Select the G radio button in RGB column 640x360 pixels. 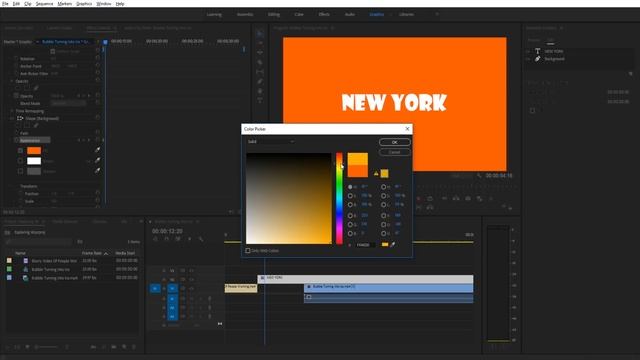click(350, 224)
